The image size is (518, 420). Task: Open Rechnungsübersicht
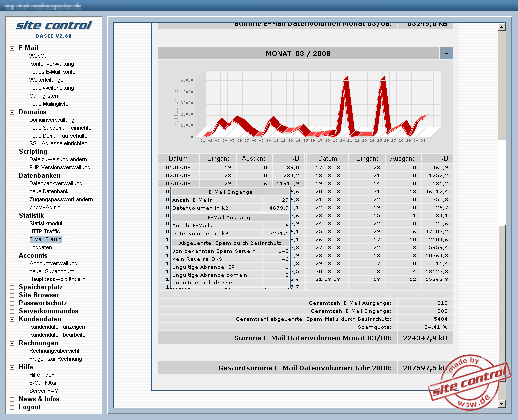(x=54, y=351)
